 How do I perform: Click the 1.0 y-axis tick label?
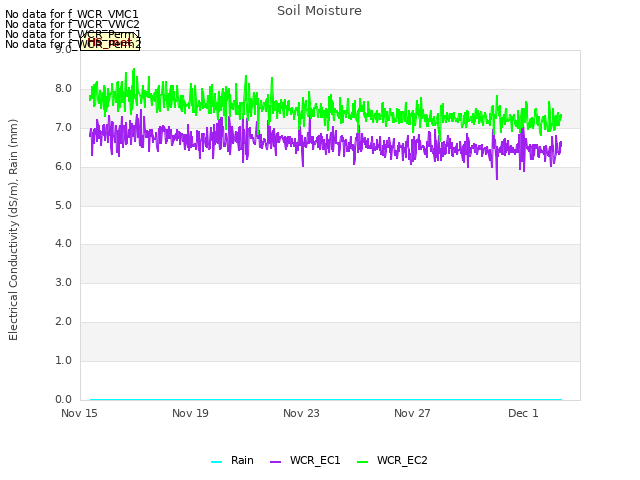[63, 360]
